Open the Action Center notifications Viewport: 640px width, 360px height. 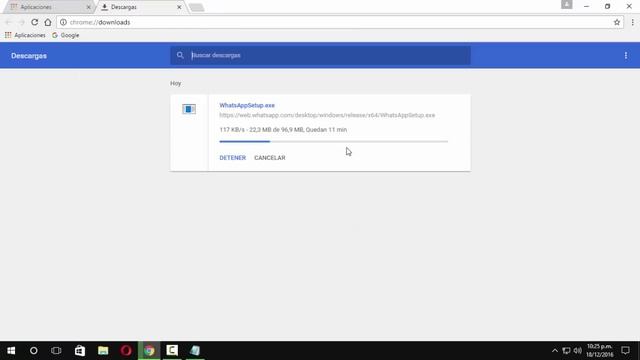point(625,351)
